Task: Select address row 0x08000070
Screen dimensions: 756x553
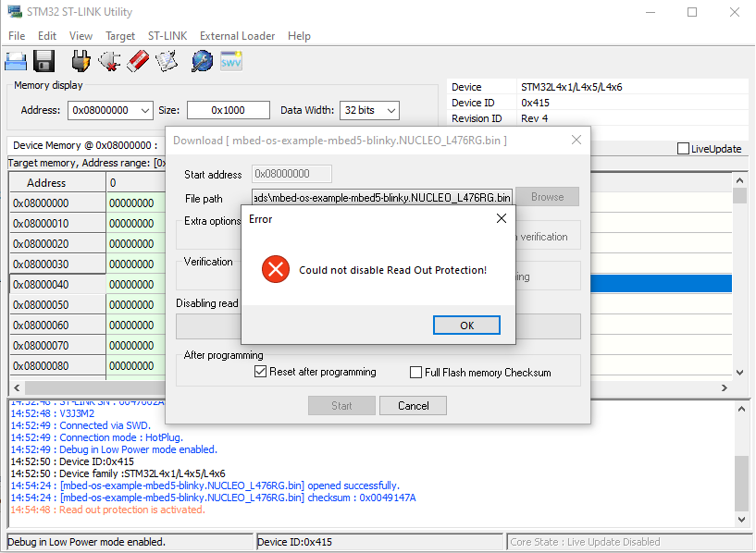Action: 57,345
